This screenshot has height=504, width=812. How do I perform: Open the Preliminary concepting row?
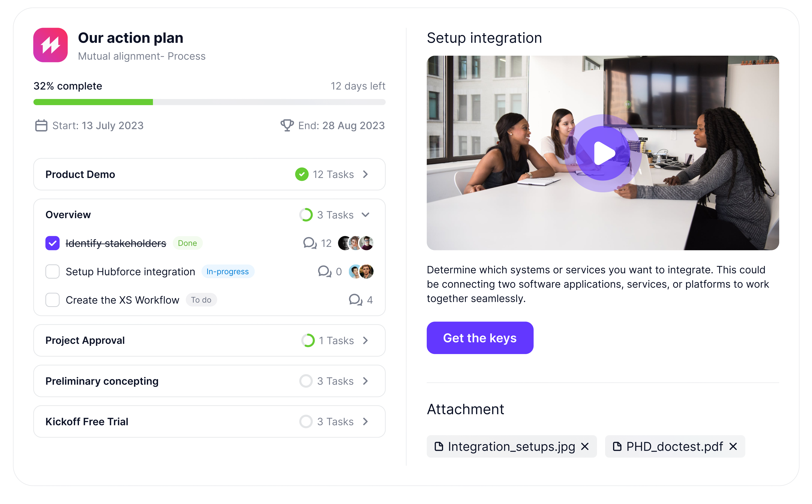tap(209, 381)
